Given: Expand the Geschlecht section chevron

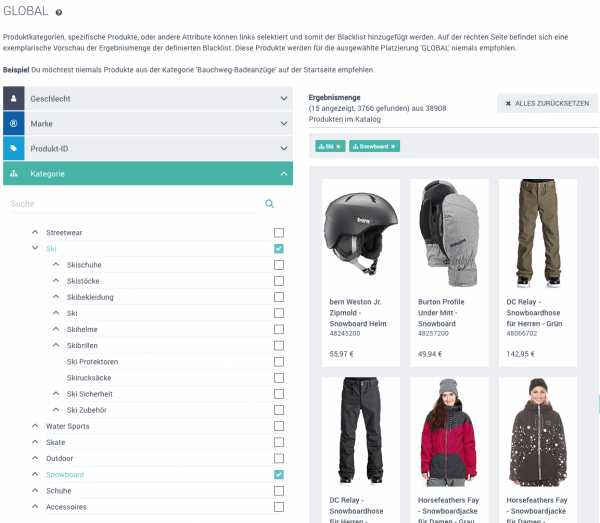Looking at the screenshot, I should coord(284,98).
